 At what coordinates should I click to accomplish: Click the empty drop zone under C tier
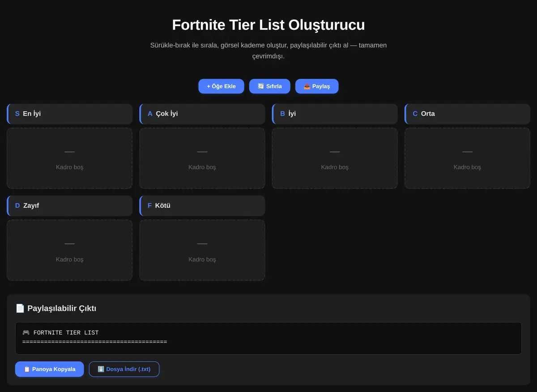(x=467, y=158)
